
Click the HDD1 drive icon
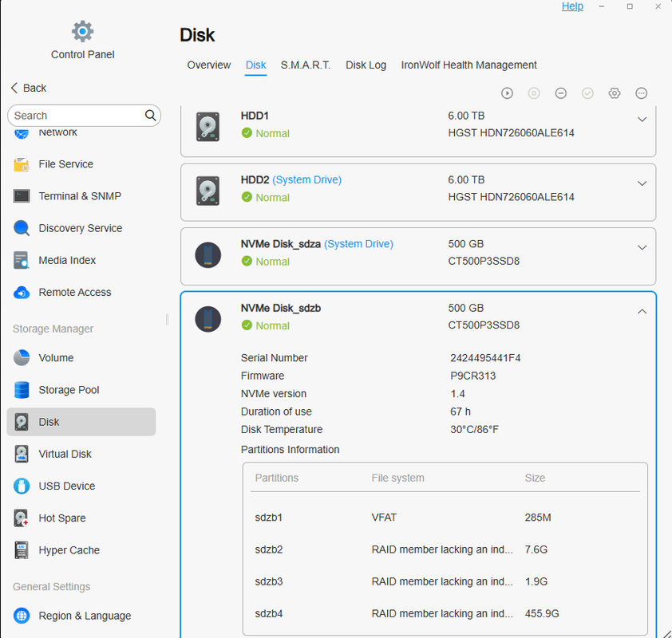pos(208,126)
